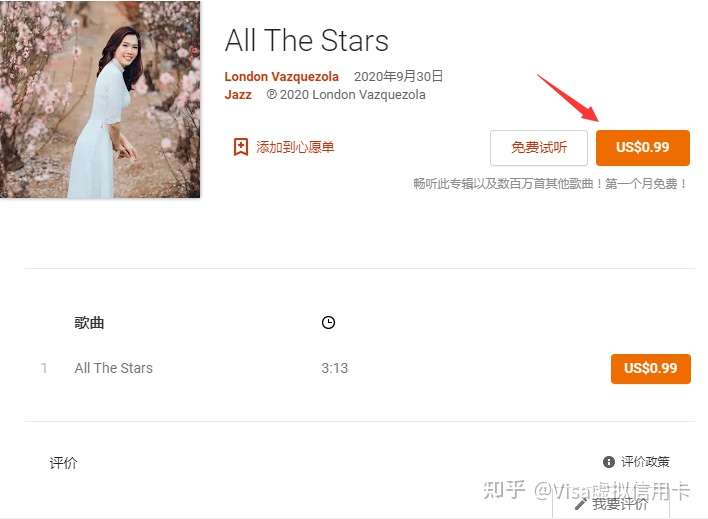Click the clock duration column icon
Viewport: 708px width, 519px height.
click(x=328, y=323)
